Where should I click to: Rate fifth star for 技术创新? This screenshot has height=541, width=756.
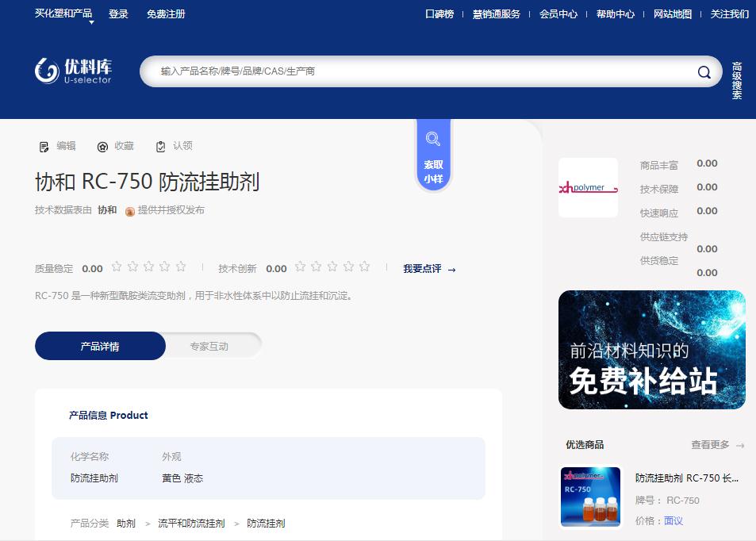(x=364, y=267)
